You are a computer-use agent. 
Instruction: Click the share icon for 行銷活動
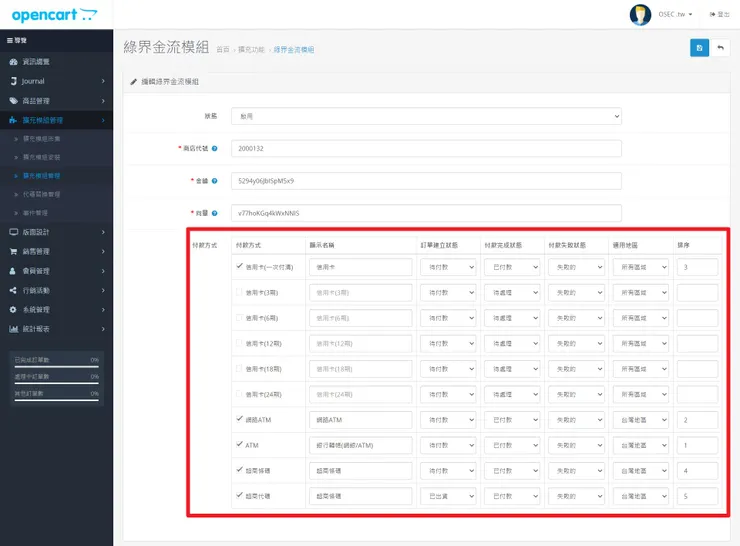13,290
